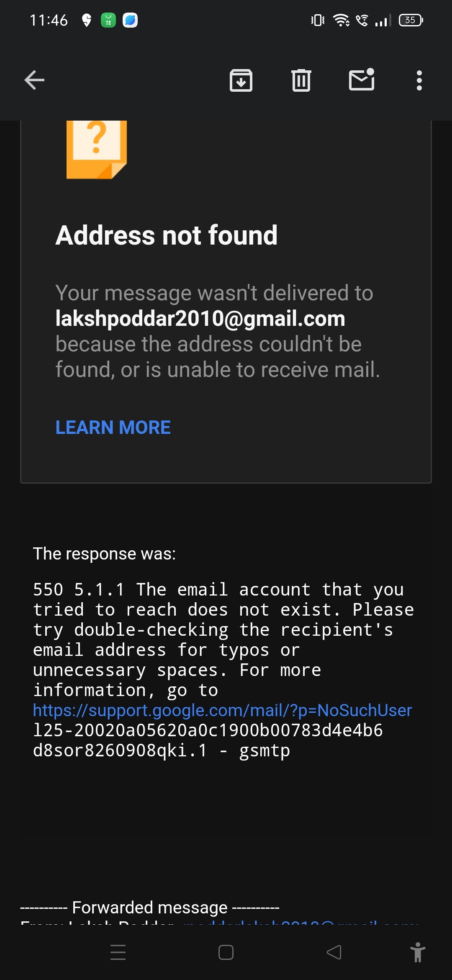Mark the message as unread

[362, 79]
